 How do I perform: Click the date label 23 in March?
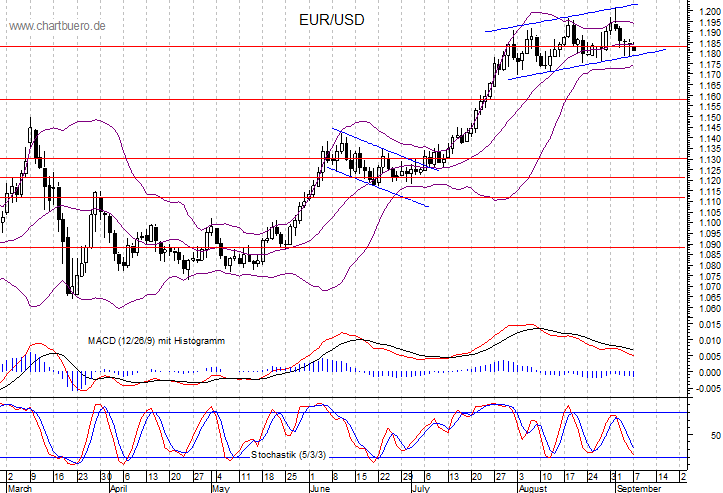pyautogui.click(x=83, y=476)
